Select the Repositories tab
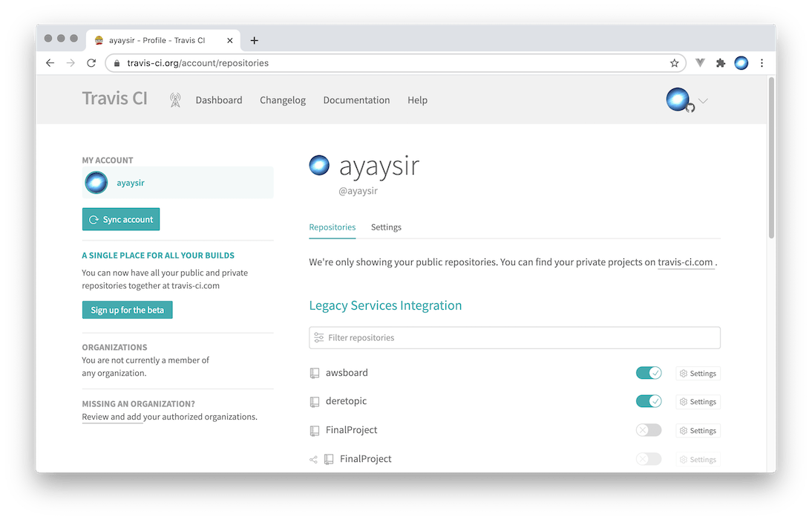 click(332, 227)
